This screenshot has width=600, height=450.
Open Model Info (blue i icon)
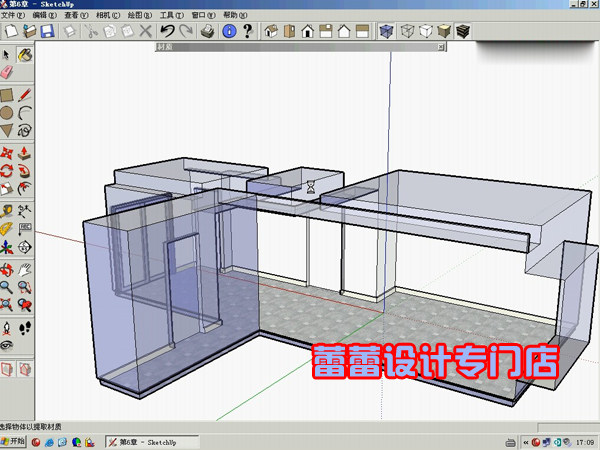[229, 31]
